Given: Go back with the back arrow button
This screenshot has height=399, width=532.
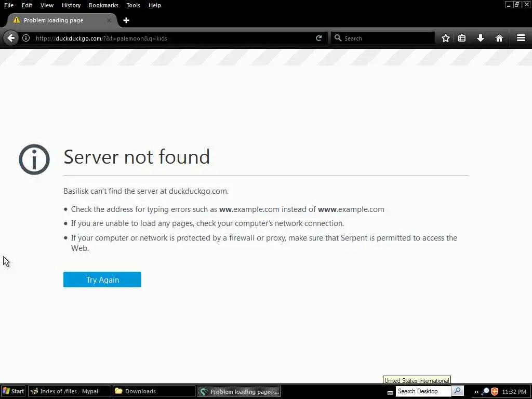Looking at the screenshot, I should coord(11,38).
